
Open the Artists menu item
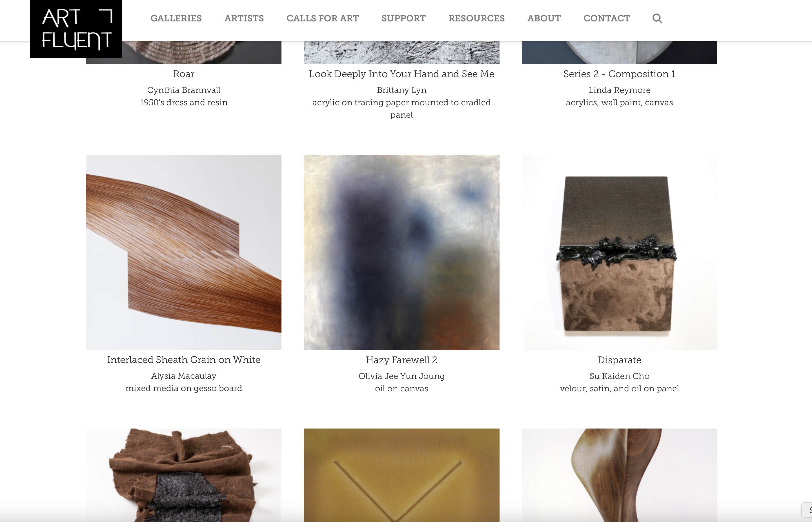click(244, 18)
